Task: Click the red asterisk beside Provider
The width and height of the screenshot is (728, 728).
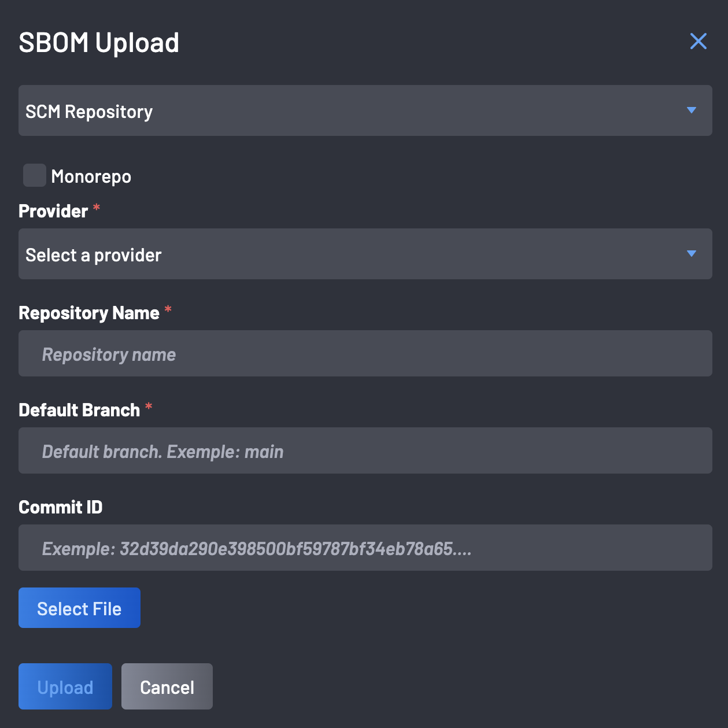Action: click(x=97, y=208)
